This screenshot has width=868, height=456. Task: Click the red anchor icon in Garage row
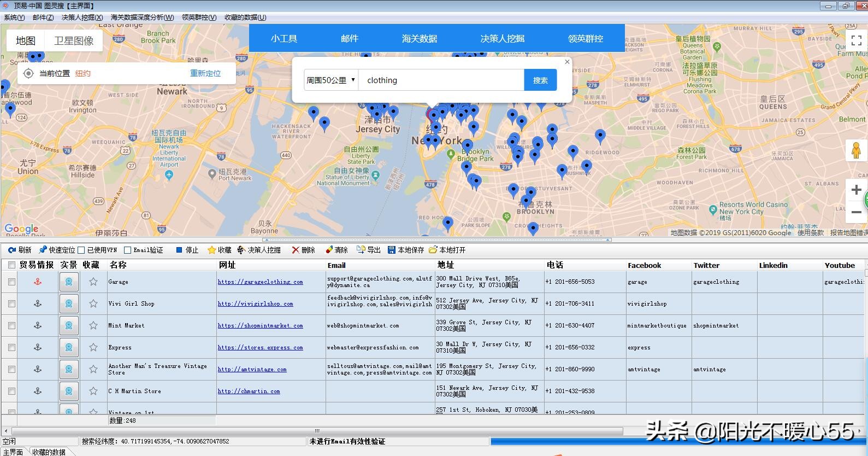pyautogui.click(x=38, y=282)
